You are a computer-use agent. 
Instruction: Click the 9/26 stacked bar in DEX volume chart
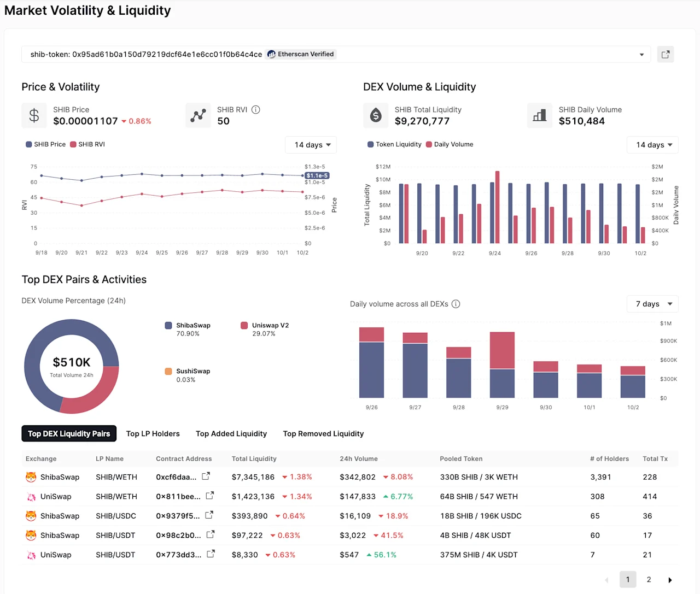coord(371,362)
